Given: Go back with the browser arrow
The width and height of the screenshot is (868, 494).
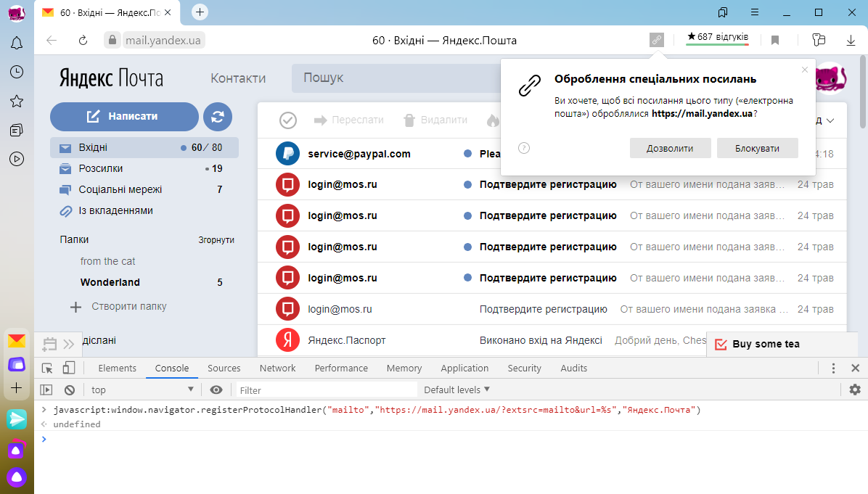Looking at the screenshot, I should pyautogui.click(x=52, y=41).
